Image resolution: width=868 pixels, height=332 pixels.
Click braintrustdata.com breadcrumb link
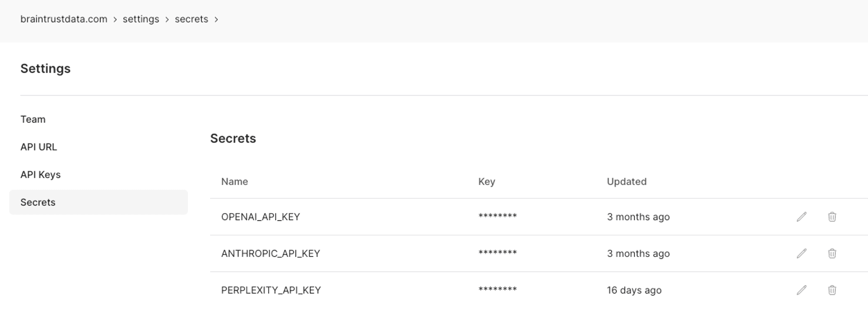click(64, 19)
